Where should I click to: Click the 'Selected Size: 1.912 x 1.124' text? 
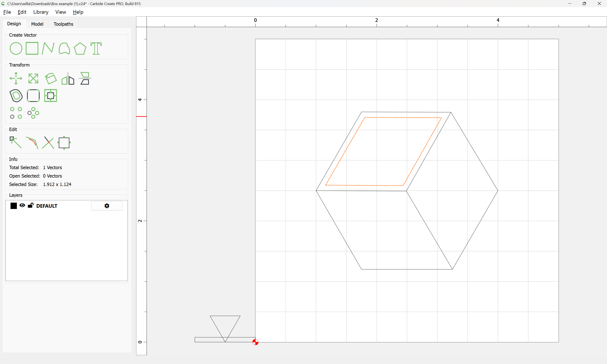point(40,184)
